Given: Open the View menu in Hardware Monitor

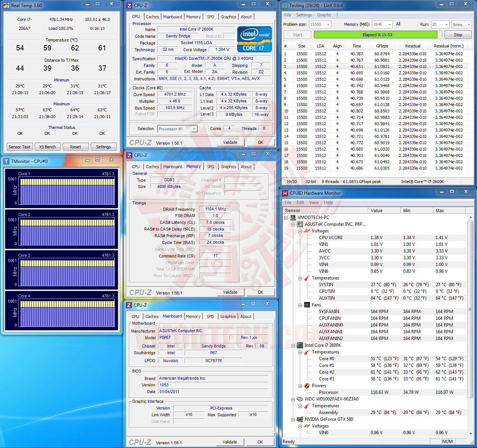Looking at the screenshot, I should [x=314, y=203].
